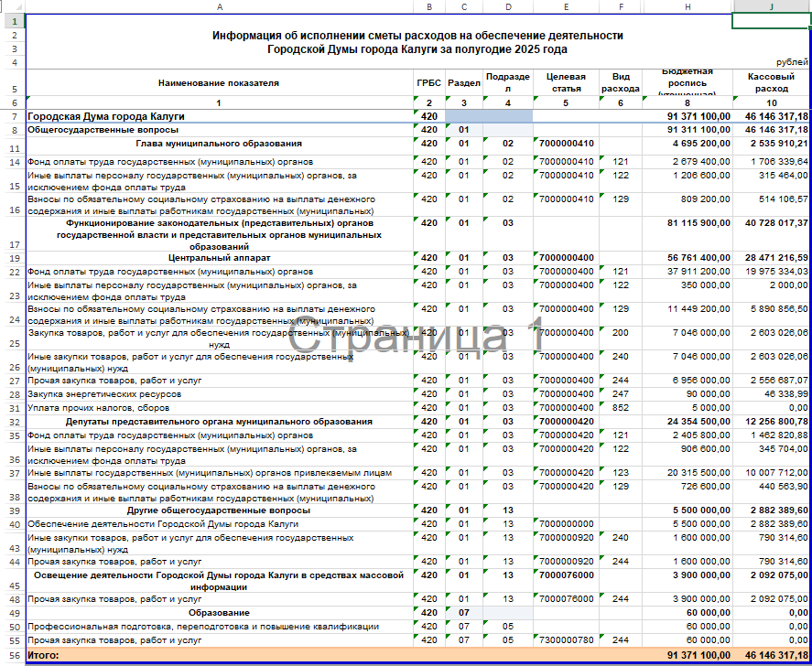Click the report title cell about Городская Дума
The width and height of the screenshot is (812, 666).
click(x=417, y=42)
